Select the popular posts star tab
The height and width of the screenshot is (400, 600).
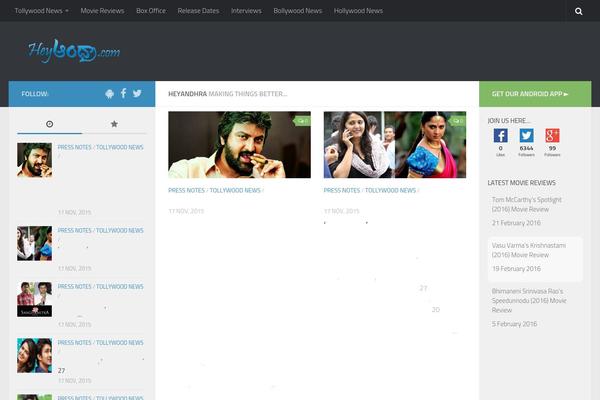114,124
